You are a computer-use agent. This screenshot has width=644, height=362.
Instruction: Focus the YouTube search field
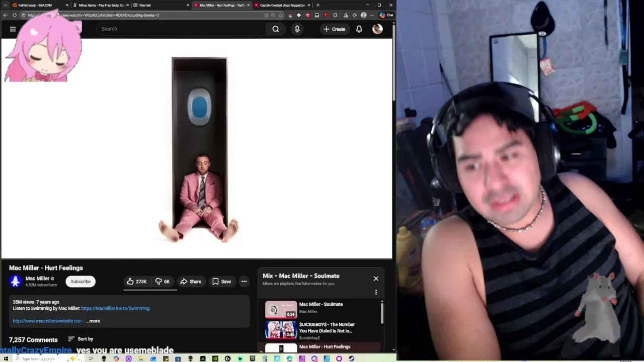181,29
